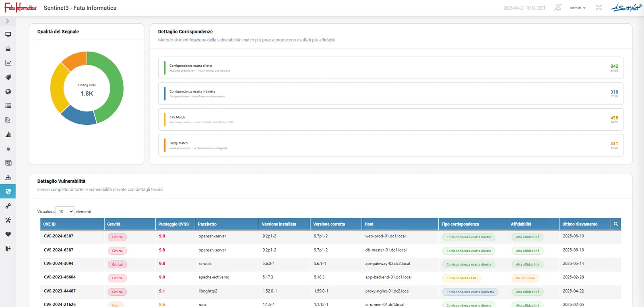
Task: Open the list icon in the sidebar
Action: tap(8, 106)
